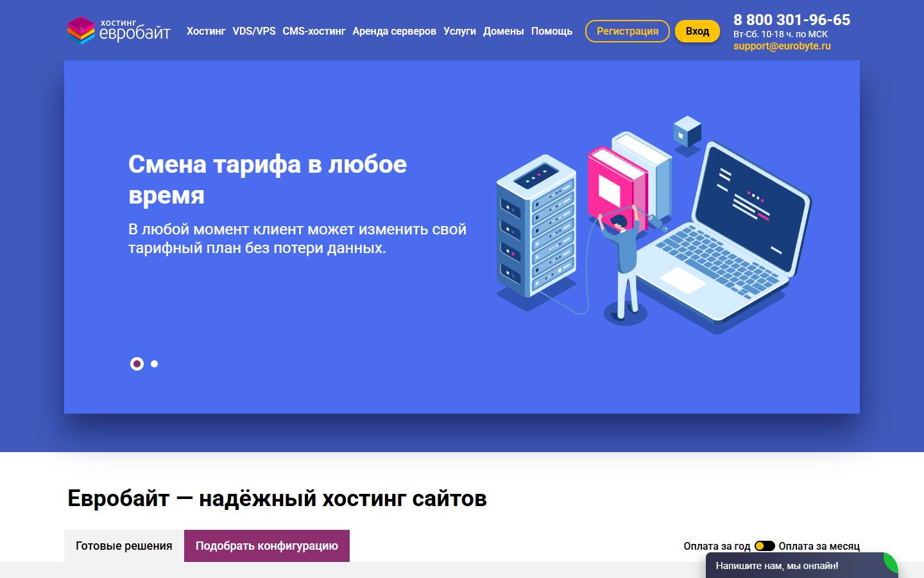The width and height of the screenshot is (924, 578).
Task: Click the banner heading Смена тарифа в любое время
Action: point(268,179)
